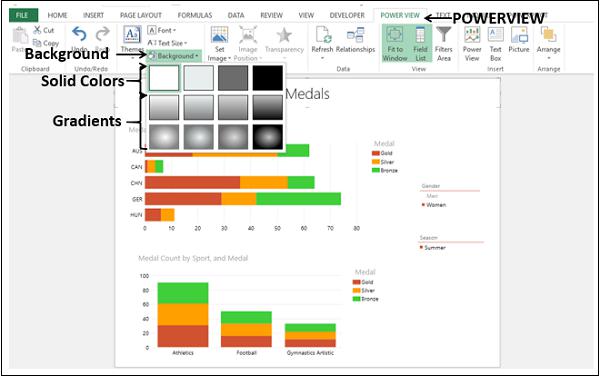Select Summer in Season slicer

[x=435, y=248]
